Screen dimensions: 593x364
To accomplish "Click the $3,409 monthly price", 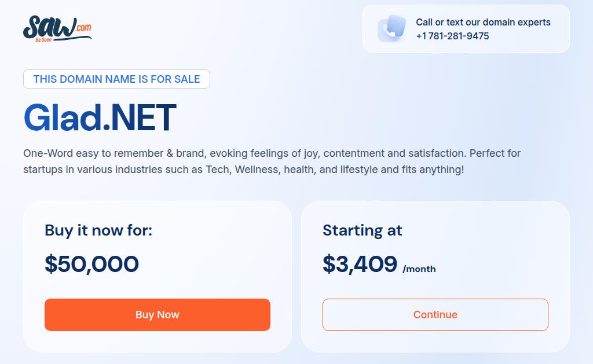I will (x=360, y=264).
